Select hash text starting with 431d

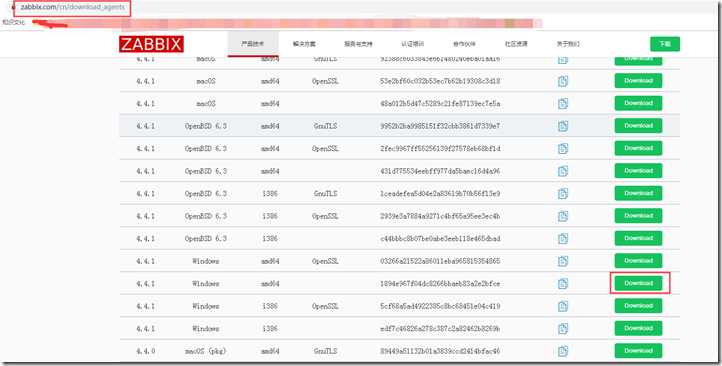point(440,171)
